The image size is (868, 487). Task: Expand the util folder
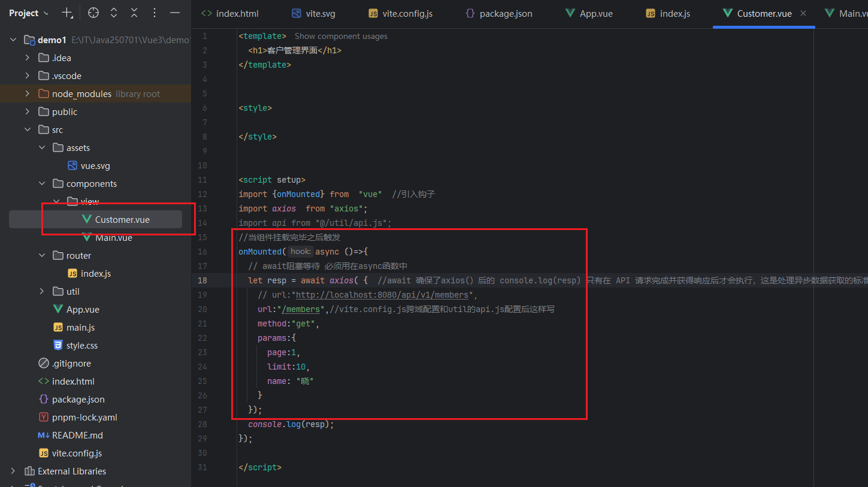(42, 292)
